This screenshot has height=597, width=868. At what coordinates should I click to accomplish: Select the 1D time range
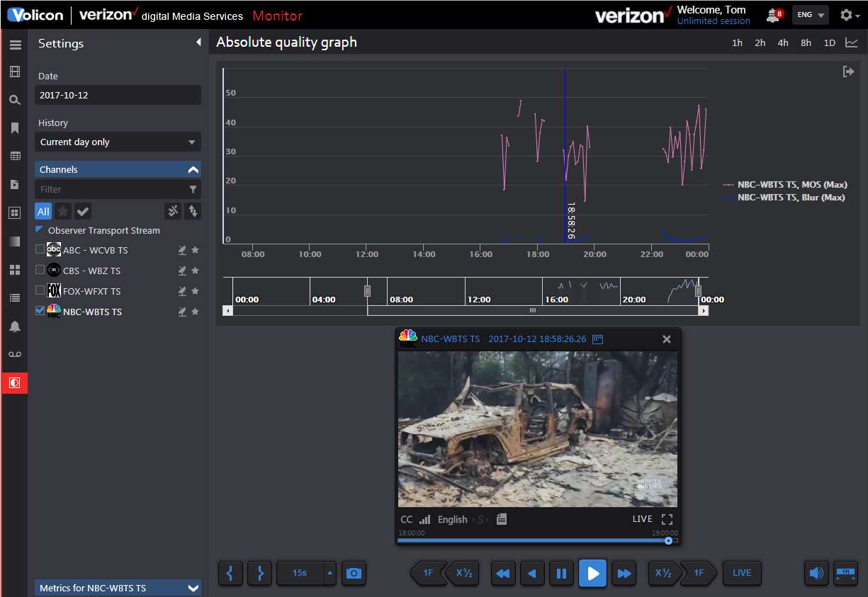point(830,43)
